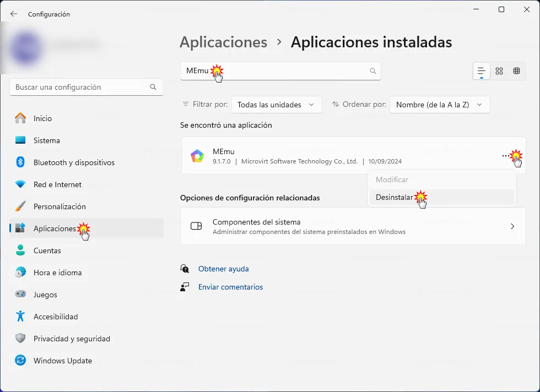Viewport: 540px width, 392px height.
Task: Click the Obtener ayuda help icon
Action: click(x=185, y=269)
